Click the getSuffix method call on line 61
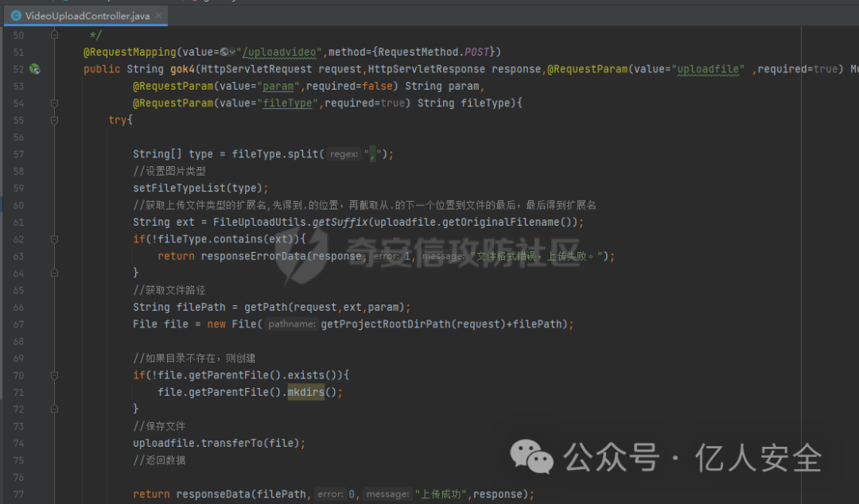859x504 pixels. tap(340, 222)
